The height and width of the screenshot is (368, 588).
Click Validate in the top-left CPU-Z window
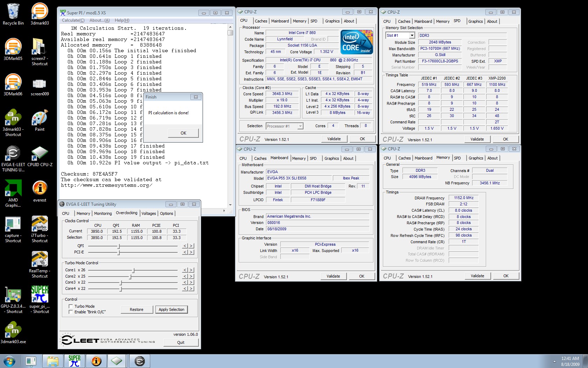334,139
